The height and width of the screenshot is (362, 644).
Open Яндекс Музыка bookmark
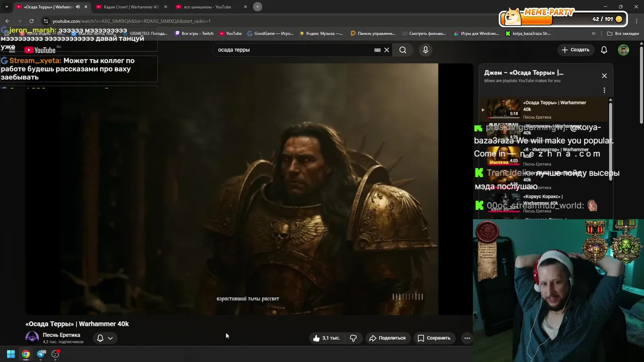pyautogui.click(x=321, y=34)
